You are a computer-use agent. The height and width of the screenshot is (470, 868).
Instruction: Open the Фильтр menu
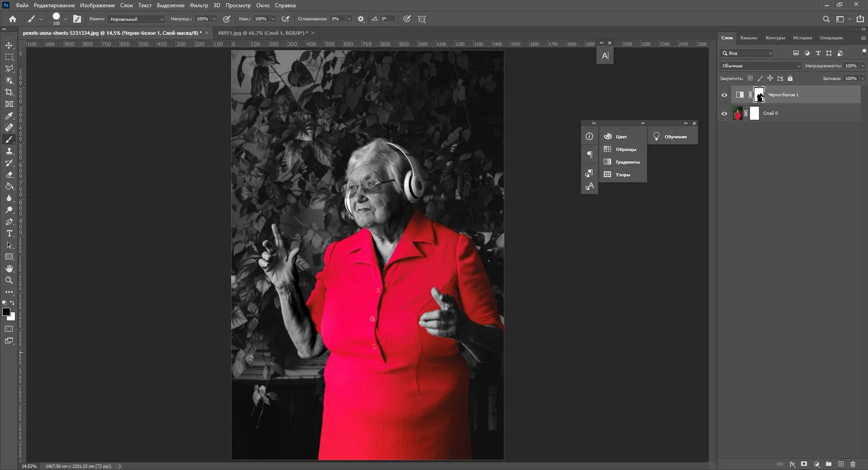199,5
